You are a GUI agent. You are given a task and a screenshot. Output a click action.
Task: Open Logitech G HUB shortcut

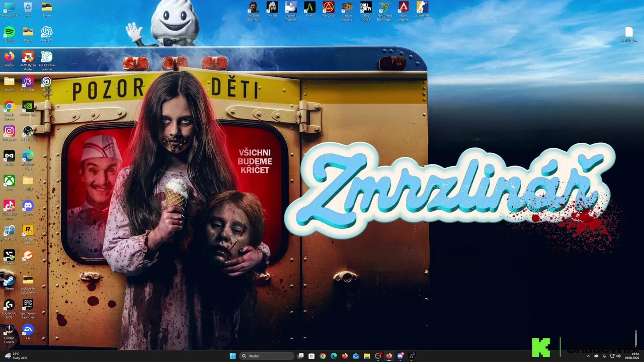(9, 309)
